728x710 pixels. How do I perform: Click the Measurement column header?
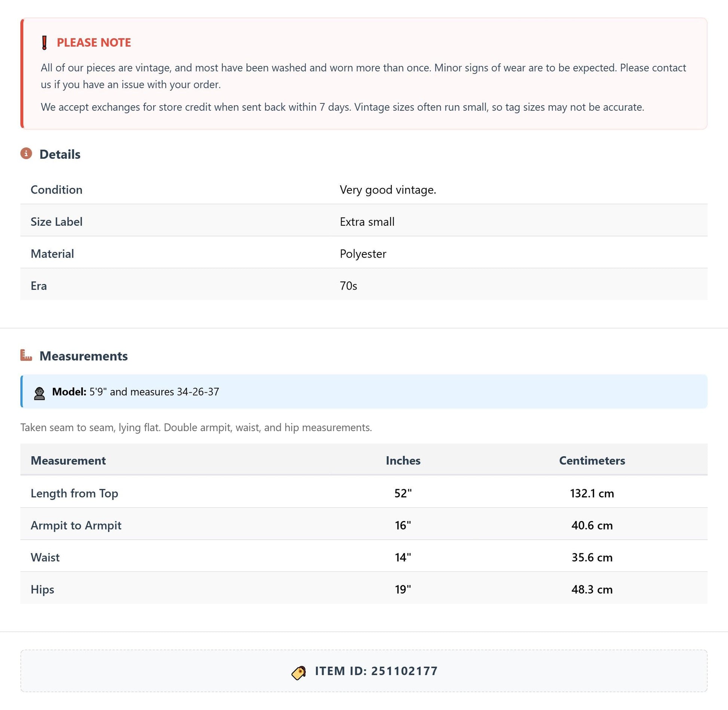[68, 460]
